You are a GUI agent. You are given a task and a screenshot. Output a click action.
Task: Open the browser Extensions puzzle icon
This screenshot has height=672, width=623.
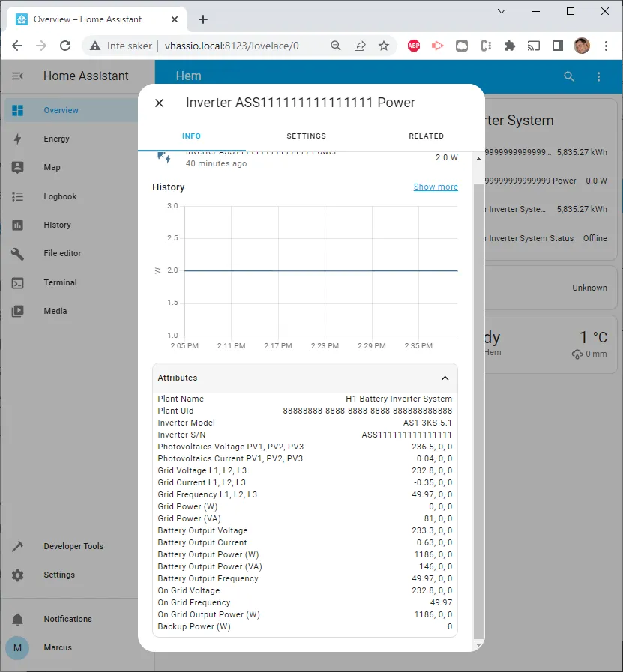tap(509, 46)
